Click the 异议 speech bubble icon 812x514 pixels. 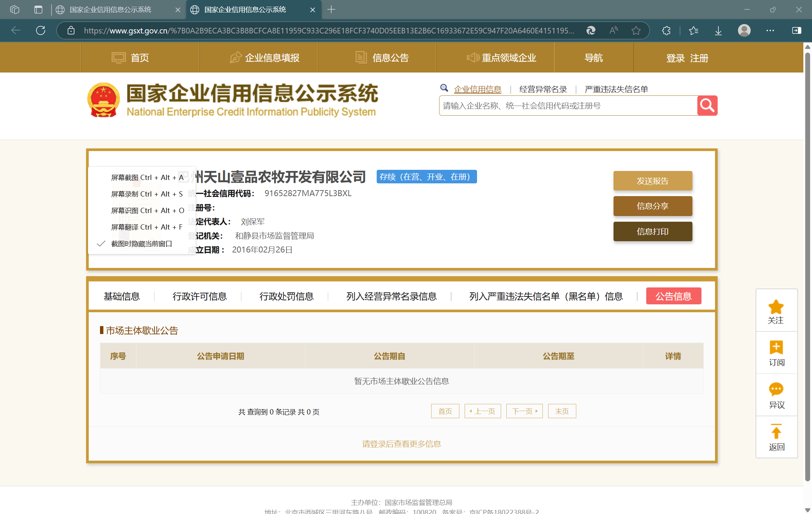pos(776,390)
